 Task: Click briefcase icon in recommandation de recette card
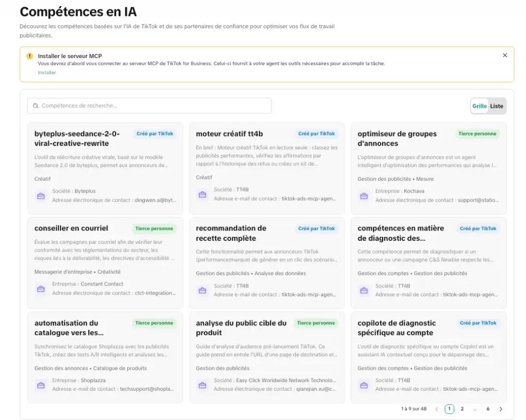tap(202, 290)
